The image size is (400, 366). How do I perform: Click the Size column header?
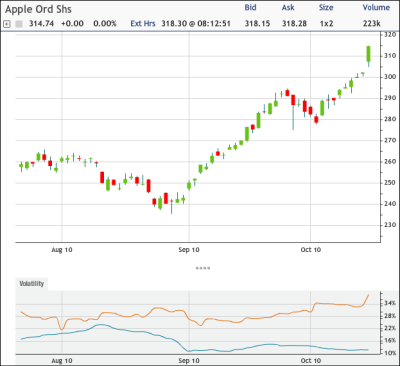click(x=326, y=7)
